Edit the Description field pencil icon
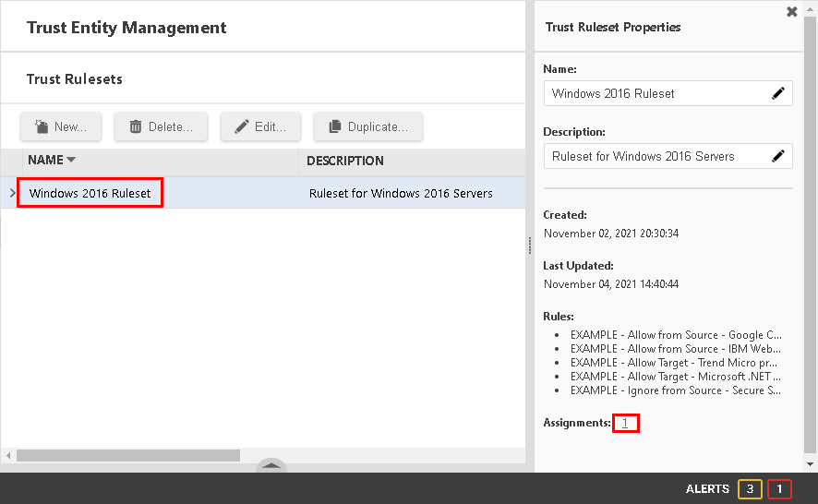This screenshot has height=504, width=818. coord(778,156)
